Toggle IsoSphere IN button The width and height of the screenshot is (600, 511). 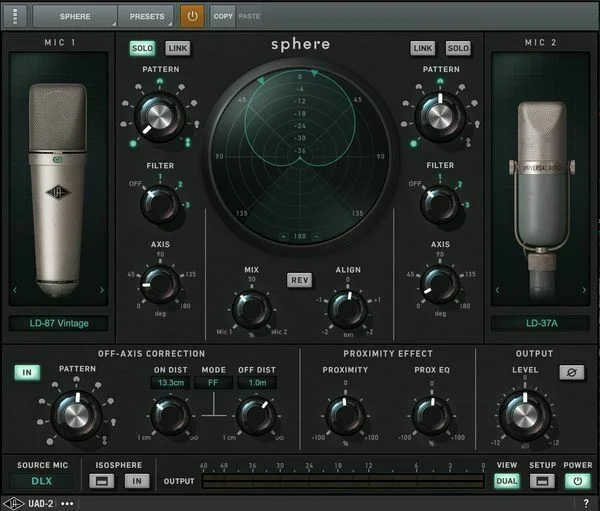[137, 481]
